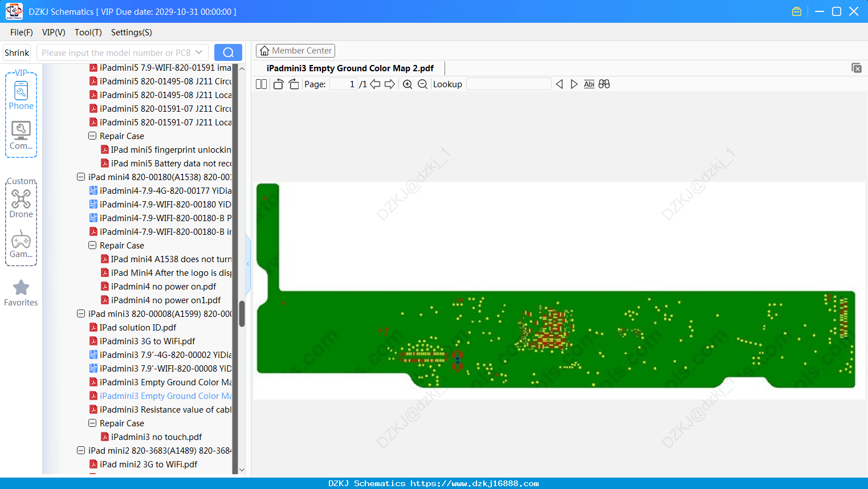Image resolution: width=868 pixels, height=489 pixels.
Task: Open the VIP(V) menu
Action: tap(54, 32)
